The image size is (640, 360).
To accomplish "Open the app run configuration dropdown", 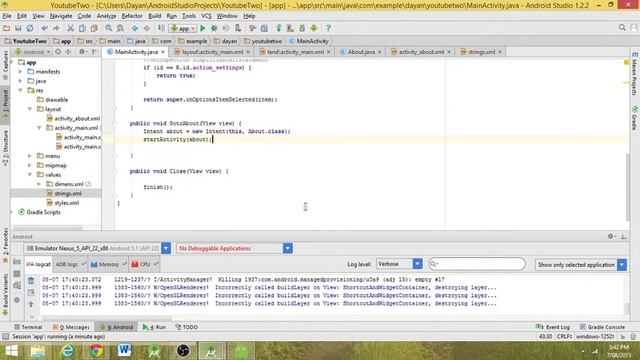I will pyautogui.click(x=182, y=28).
